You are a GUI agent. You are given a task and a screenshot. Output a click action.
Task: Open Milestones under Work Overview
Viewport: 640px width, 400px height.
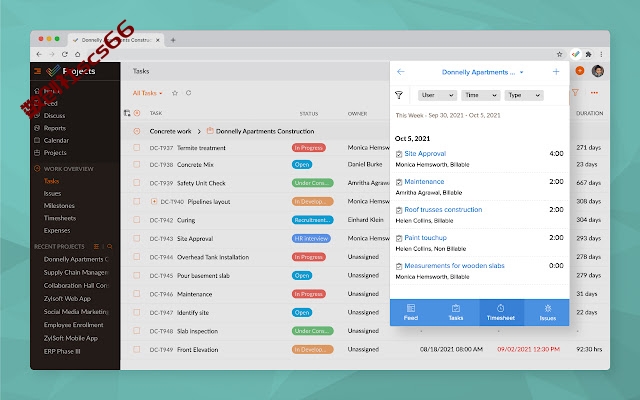tap(59, 206)
